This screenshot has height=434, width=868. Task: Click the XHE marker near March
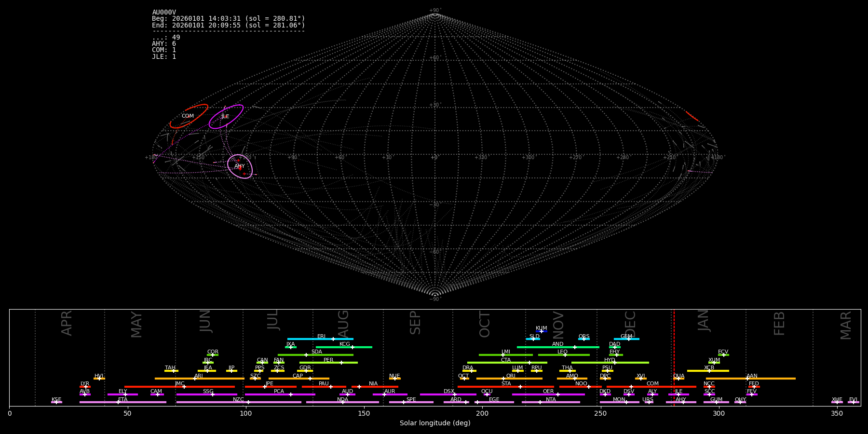click(x=837, y=402)
